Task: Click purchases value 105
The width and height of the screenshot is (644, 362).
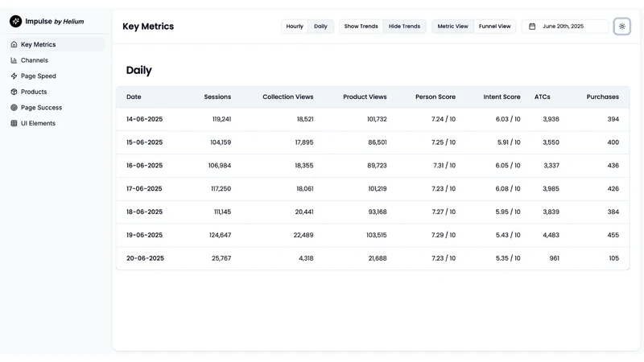Action: coord(614,258)
